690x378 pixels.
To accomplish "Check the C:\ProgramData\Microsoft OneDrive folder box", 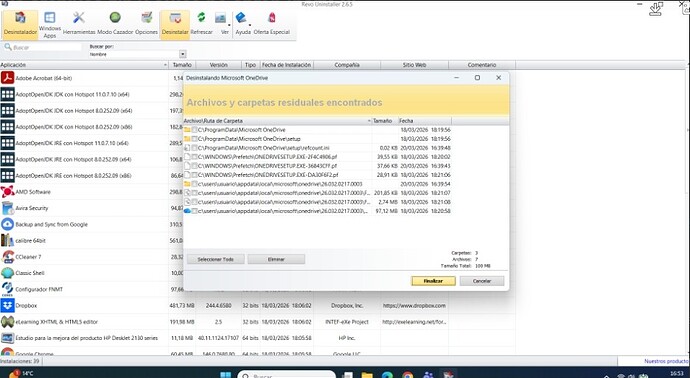I will coord(194,130).
